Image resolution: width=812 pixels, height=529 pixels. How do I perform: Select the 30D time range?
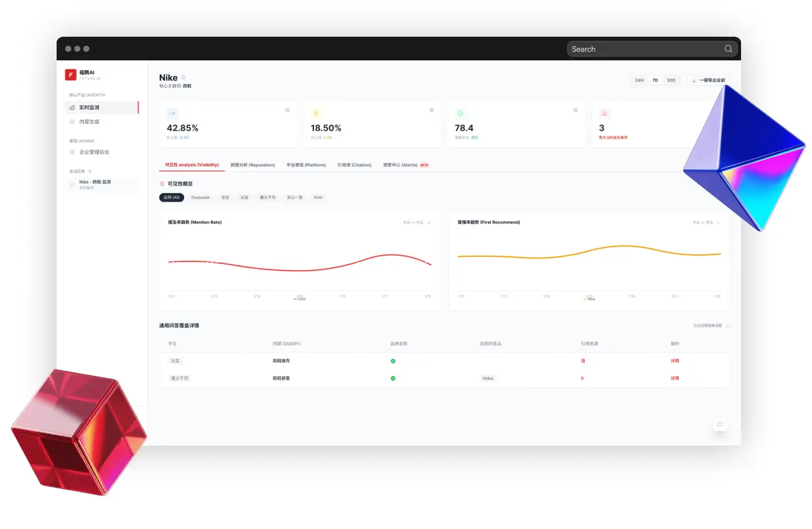pos(671,80)
